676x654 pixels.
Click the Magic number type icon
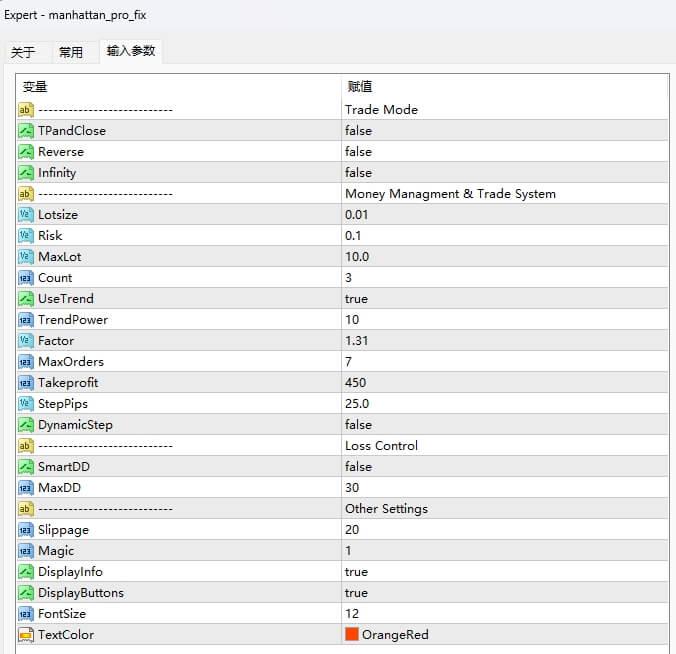(26, 551)
